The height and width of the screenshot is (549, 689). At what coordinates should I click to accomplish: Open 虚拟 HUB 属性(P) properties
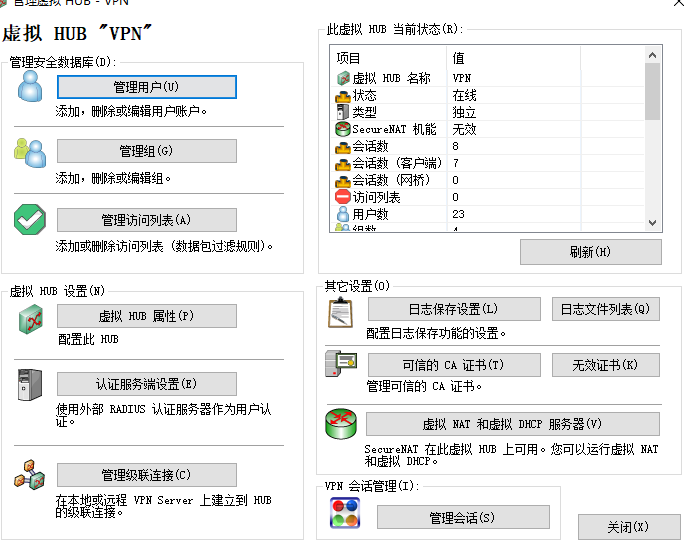147,316
